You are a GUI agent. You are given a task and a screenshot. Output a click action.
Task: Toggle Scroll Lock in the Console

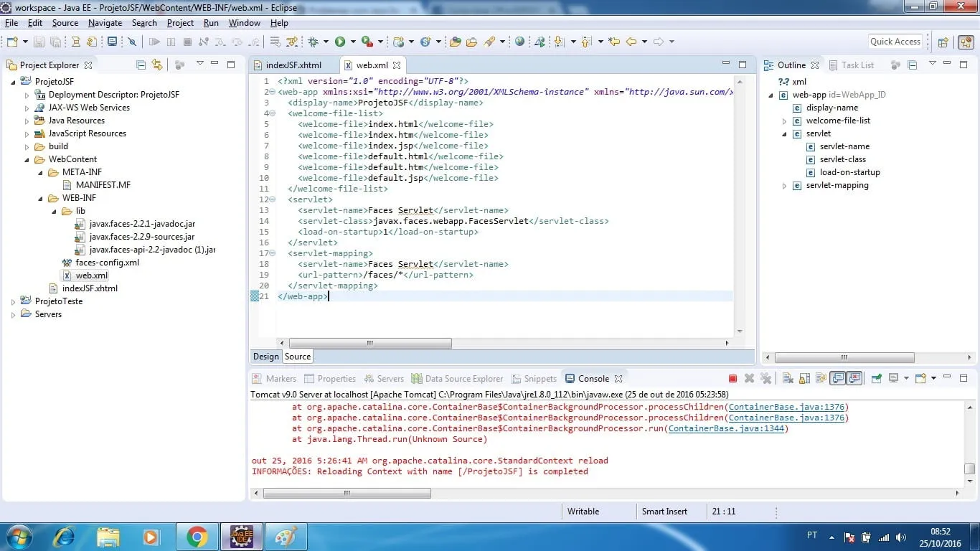[x=804, y=379]
